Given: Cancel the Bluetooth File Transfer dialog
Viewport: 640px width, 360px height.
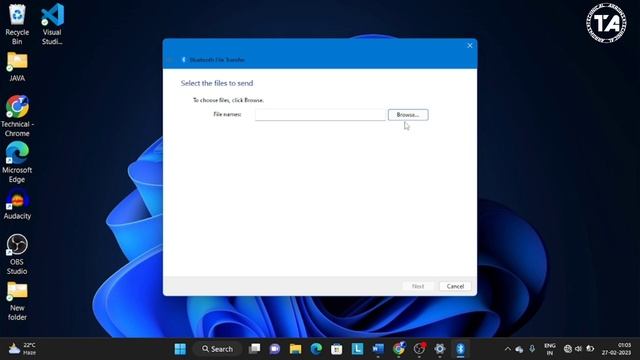Looking at the screenshot, I should pyautogui.click(x=455, y=286).
